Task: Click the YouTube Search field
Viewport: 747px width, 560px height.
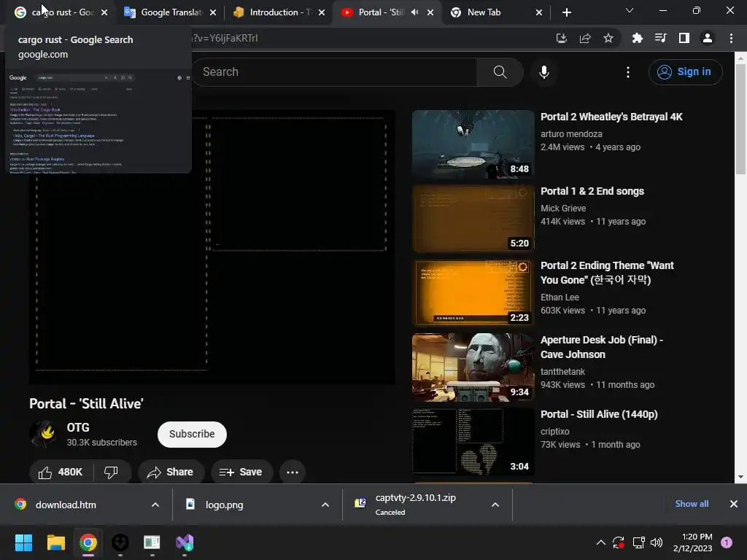Action: click(336, 72)
